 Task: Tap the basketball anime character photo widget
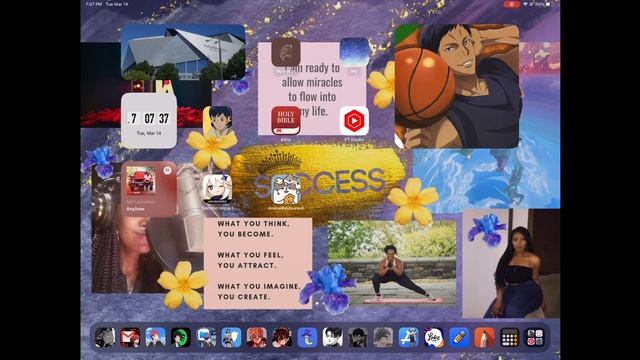point(457,86)
